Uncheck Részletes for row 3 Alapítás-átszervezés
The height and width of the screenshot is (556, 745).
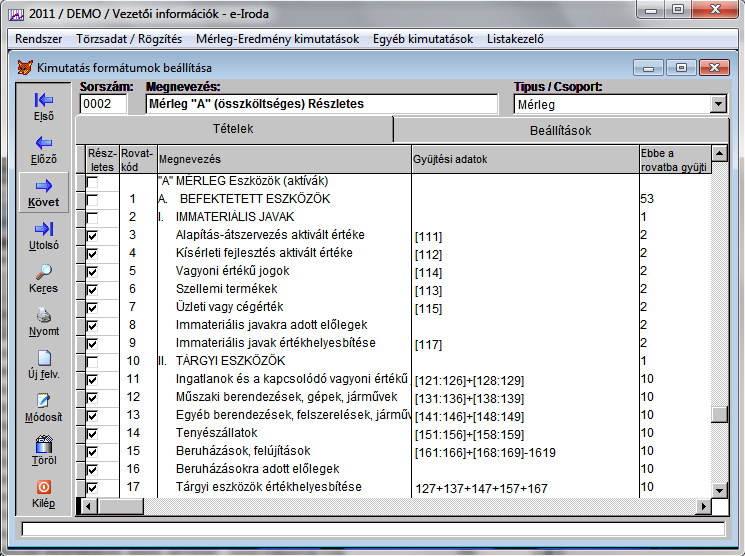tap(93, 236)
